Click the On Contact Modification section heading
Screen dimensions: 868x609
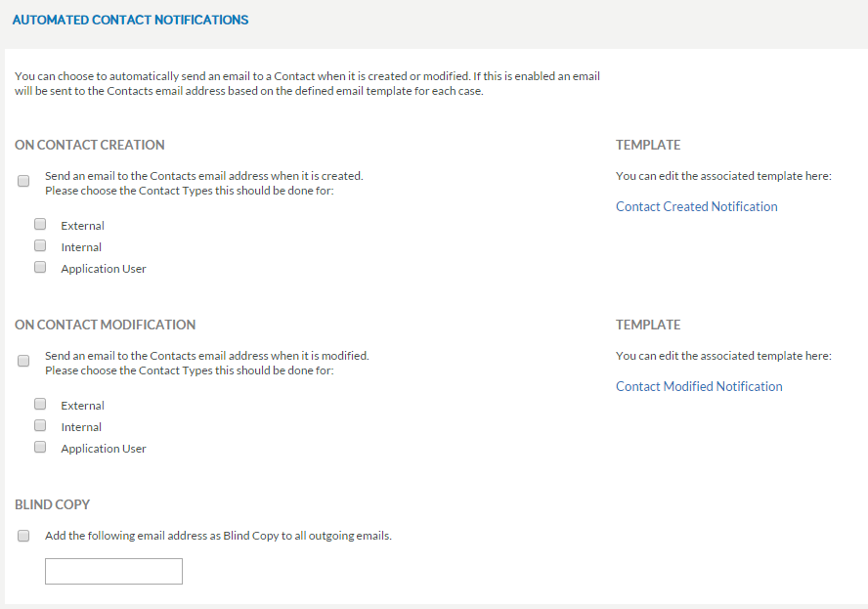coord(106,325)
